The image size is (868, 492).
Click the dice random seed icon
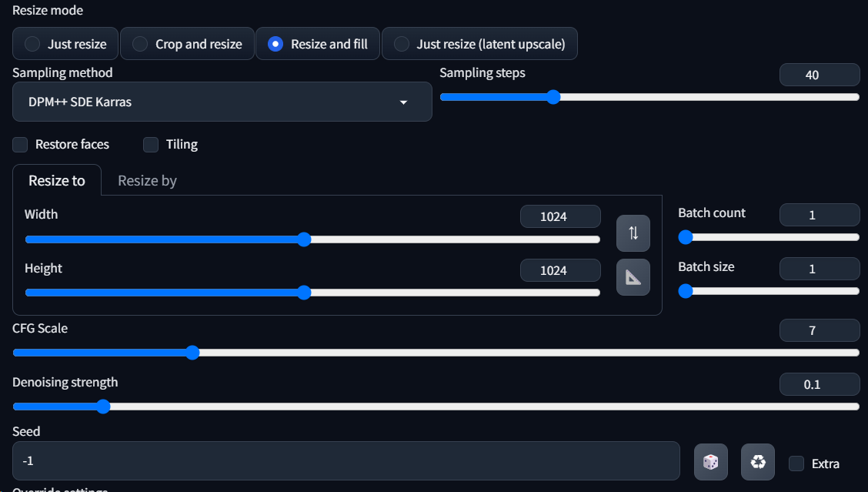pos(710,462)
